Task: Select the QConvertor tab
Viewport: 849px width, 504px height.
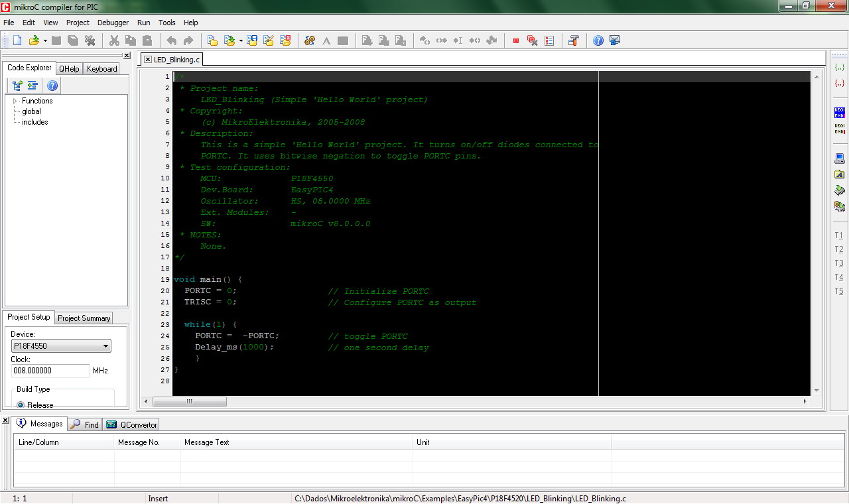Action: [132, 424]
